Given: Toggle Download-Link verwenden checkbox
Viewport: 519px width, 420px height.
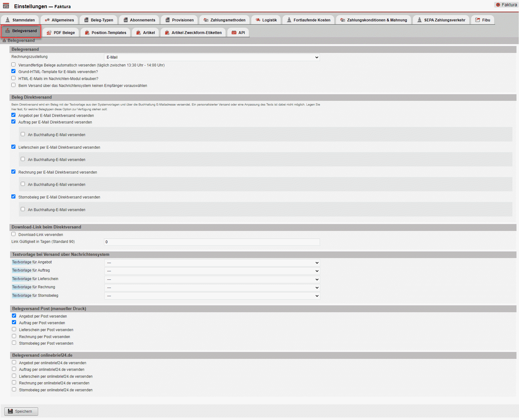Looking at the screenshot, I should tap(14, 234).
